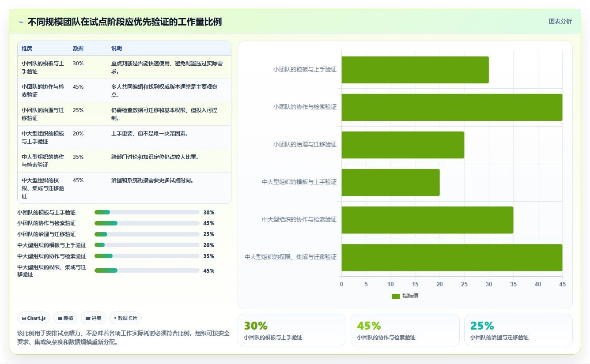Click the chart bar for 中大型组织的协作与检索验证
Image resolution: width=590 pixels, height=364 pixels.
[427, 220]
